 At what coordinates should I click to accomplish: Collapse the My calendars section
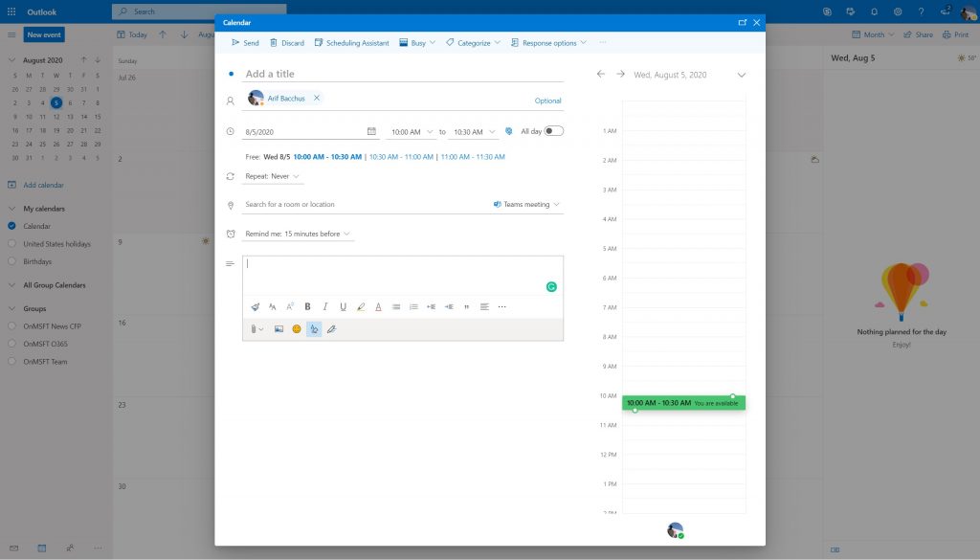pos(11,209)
